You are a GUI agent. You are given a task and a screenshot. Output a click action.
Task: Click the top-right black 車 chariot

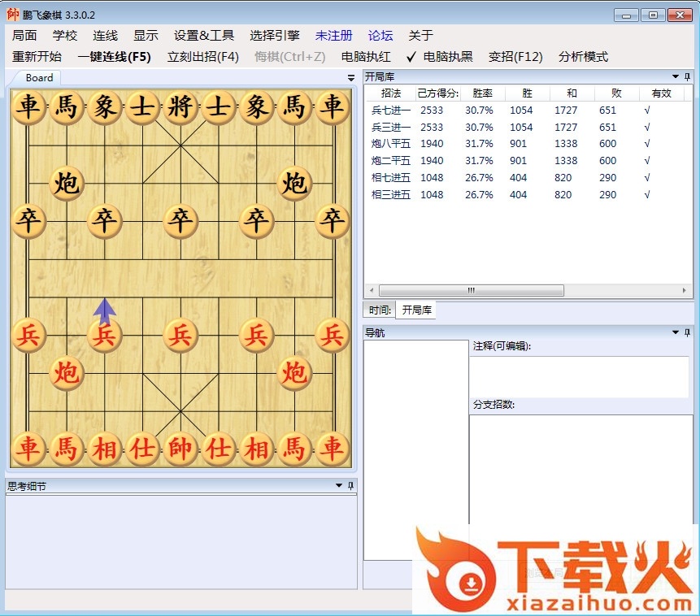tap(333, 107)
